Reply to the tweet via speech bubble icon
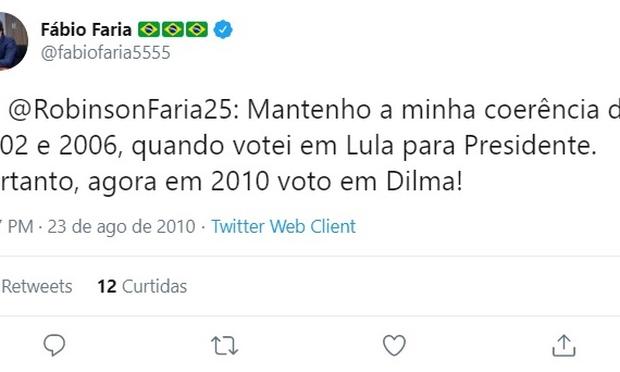The width and height of the screenshot is (620, 372). click(x=54, y=345)
